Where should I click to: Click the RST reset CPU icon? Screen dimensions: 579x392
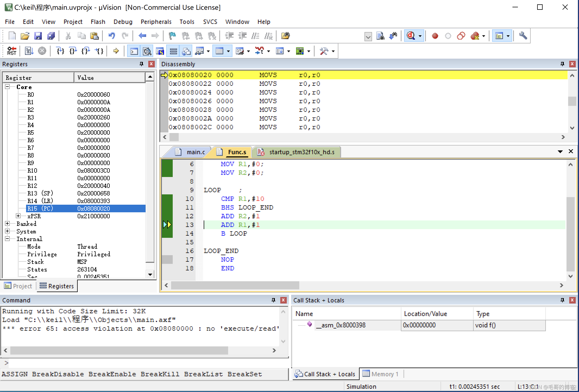12,51
